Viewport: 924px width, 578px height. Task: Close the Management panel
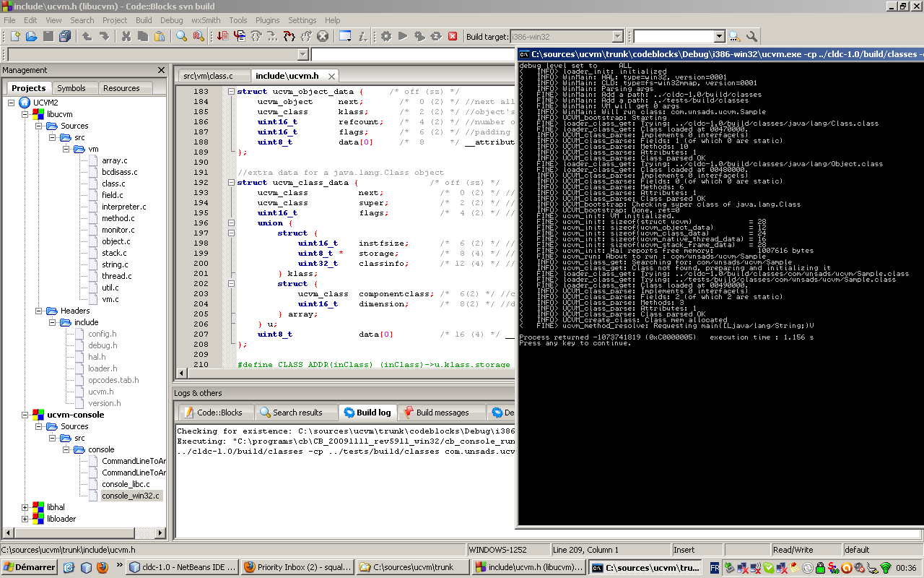161,70
